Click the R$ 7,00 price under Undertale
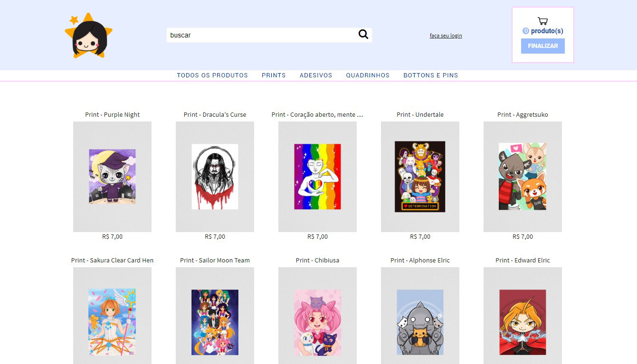The width and height of the screenshot is (637, 364). [x=420, y=236]
